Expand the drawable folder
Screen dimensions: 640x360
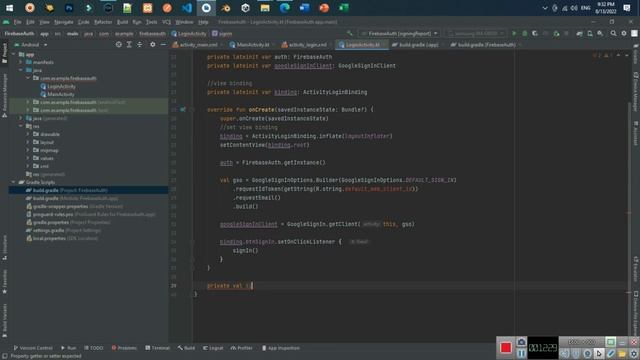[x=28, y=134]
